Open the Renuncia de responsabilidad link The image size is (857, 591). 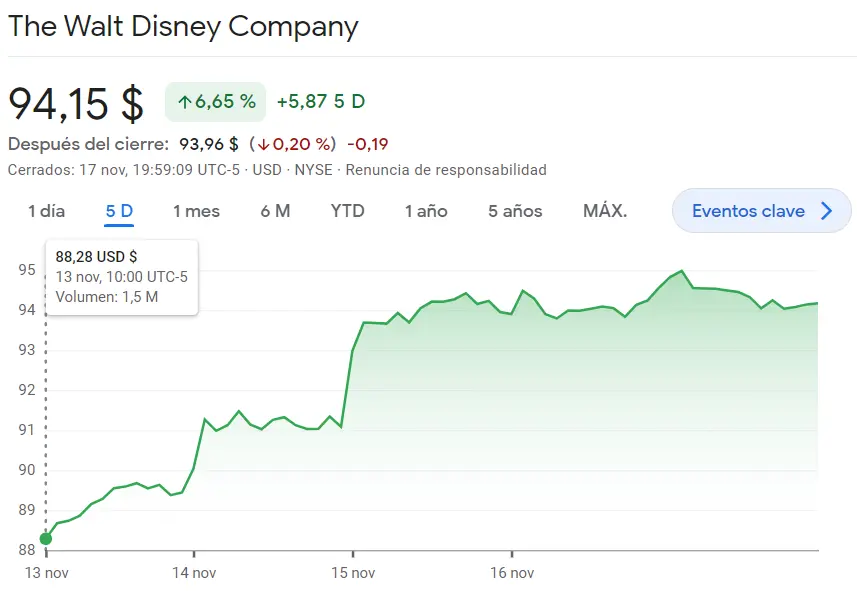click(447, 169)
